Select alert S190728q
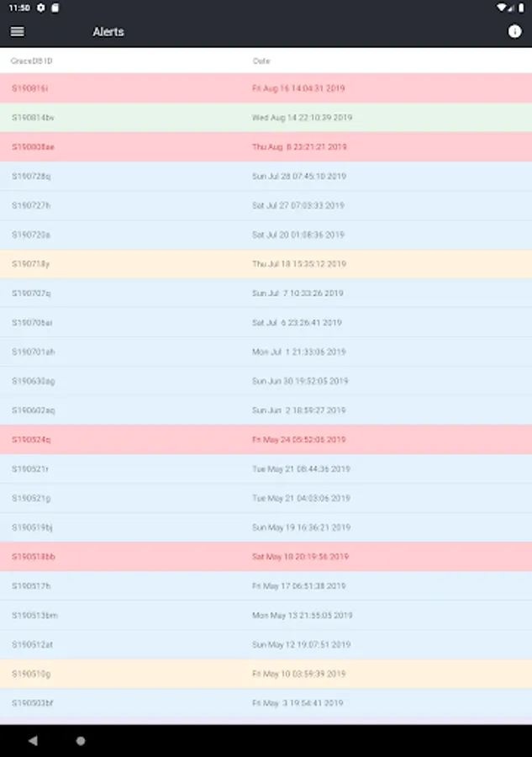Screen dimensions: 532x757 click(266, 176)
